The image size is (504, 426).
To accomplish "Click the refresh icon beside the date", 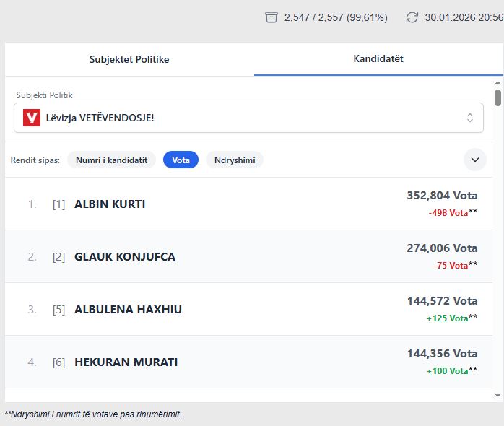I will [x=412, y=17].
